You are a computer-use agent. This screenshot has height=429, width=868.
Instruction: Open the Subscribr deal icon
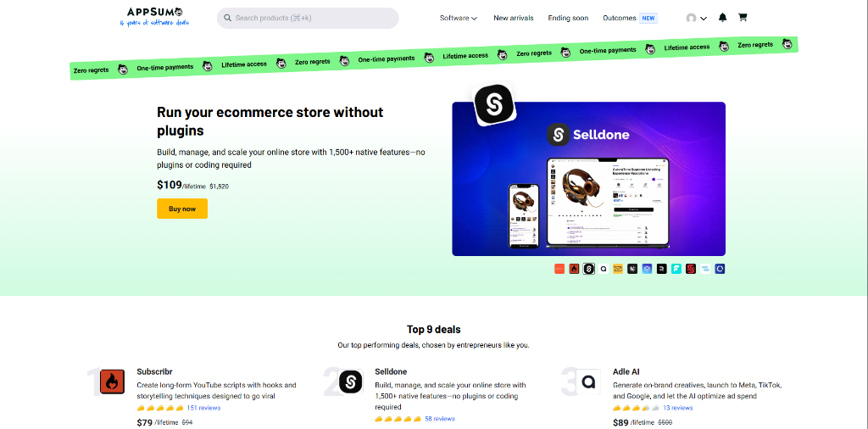[x=112, y=382]
